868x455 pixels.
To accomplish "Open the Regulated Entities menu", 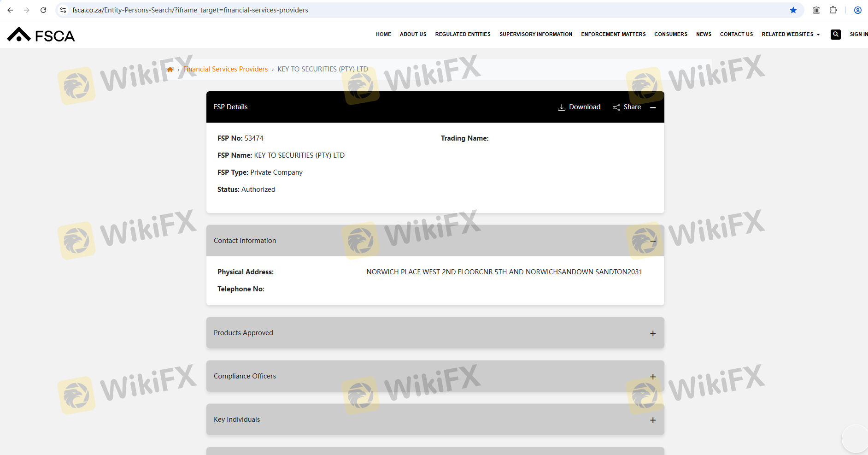I will point(463,34).
